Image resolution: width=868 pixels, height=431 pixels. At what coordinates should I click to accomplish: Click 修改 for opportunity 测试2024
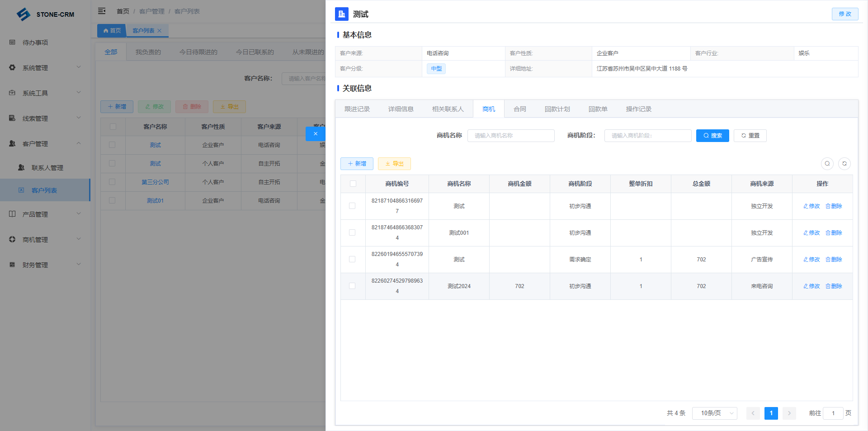click(811, 286)
